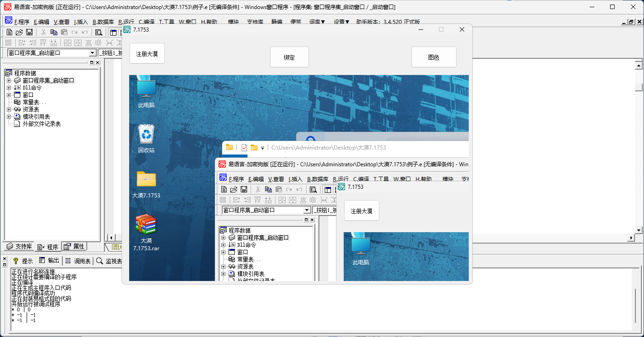Open the 设置▼ dropdown menu
Screen dimensions: 644x337
(341, 22)
